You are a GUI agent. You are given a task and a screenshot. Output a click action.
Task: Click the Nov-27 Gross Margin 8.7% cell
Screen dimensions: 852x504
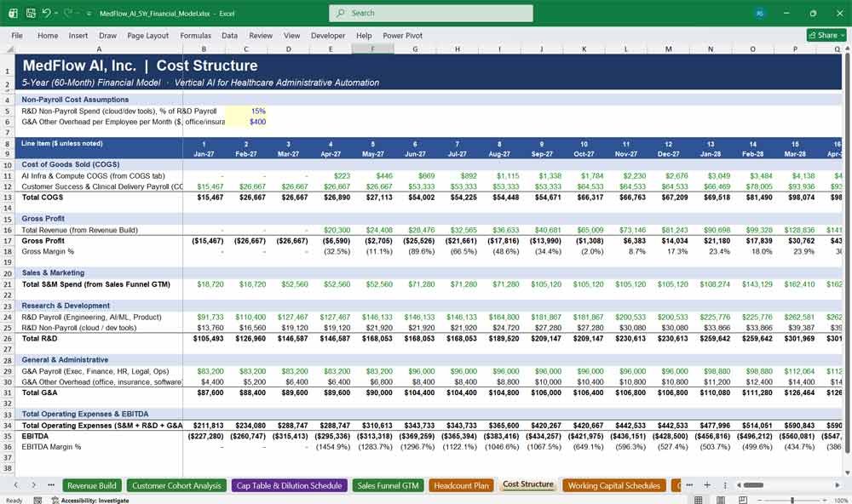click(626, 251)
